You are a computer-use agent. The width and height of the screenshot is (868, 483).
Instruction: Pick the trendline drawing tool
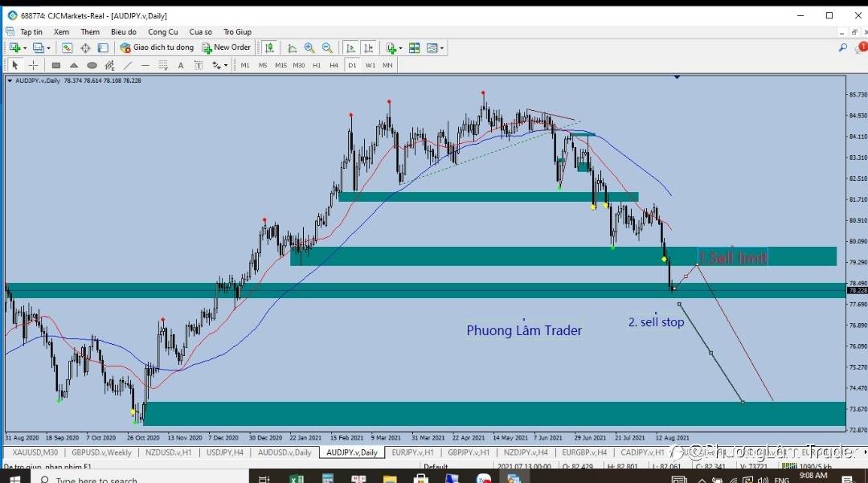point(128,65)
